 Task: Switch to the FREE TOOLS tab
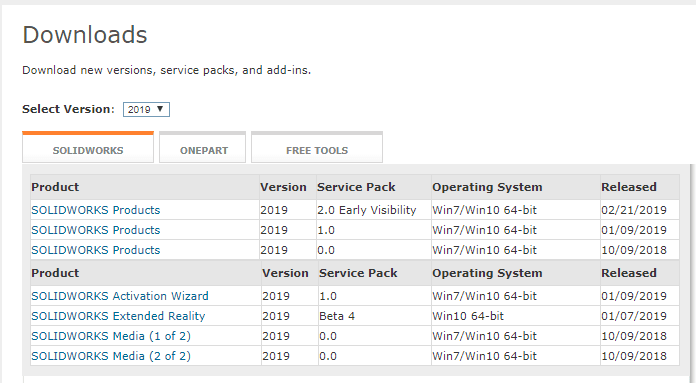point(317,147)
